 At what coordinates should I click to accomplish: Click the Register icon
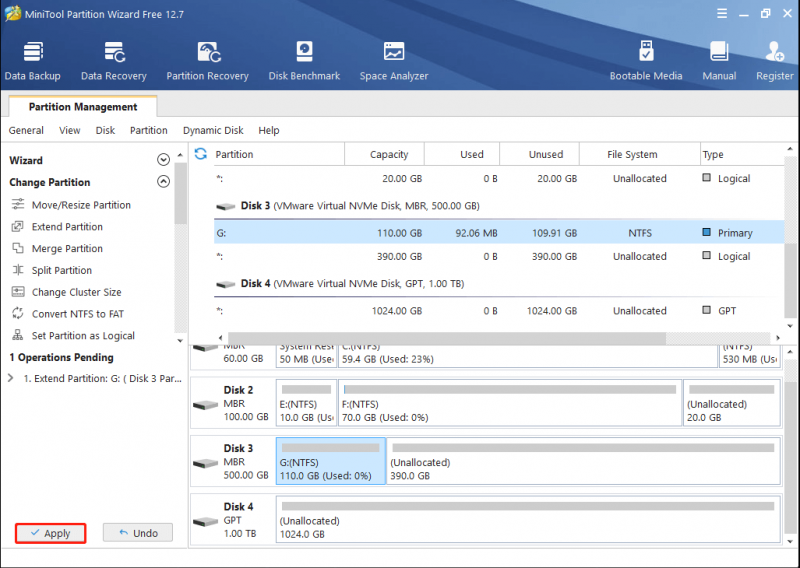pos(774,61)
